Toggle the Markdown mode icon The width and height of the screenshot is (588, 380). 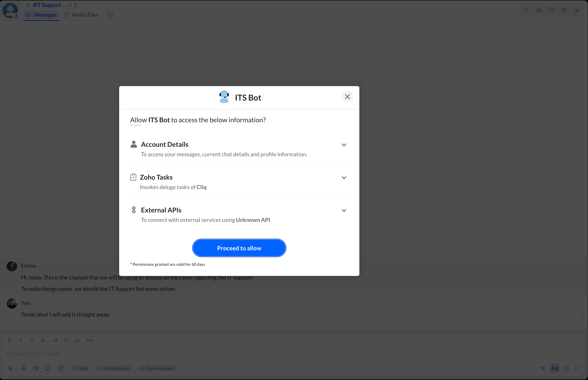pos(90,340)
